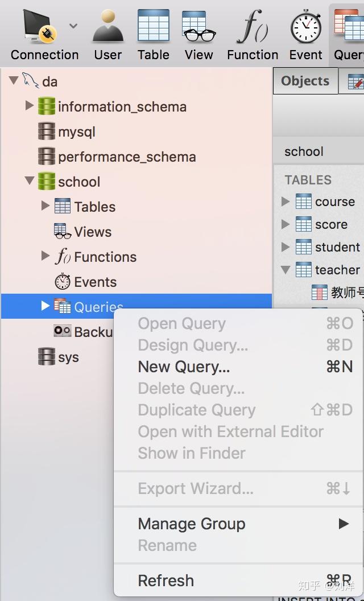364x601 pixels.
Task: Open Manage Group submenu
Action: [x=191, y=524]
